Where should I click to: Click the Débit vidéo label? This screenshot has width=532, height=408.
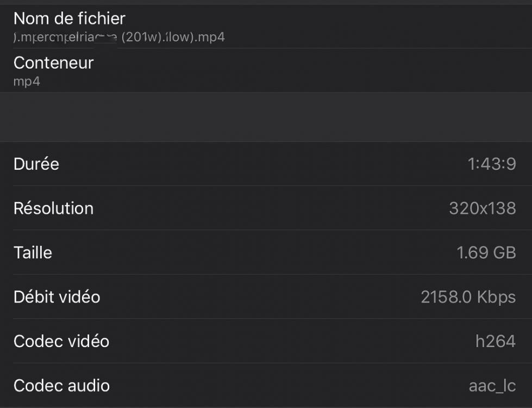tap(57, 297)
